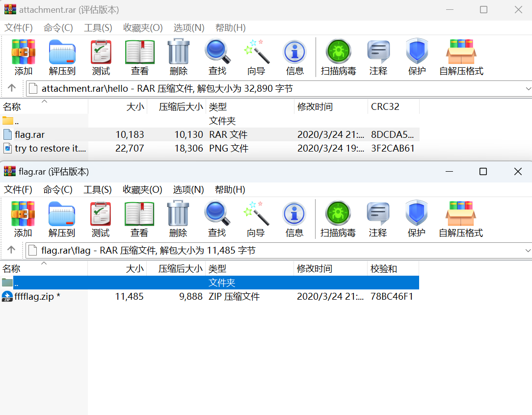Go up one level in attachment.rar window
Image resolution: width=532 pixels, height=415 pixels.
pos(12,88)
